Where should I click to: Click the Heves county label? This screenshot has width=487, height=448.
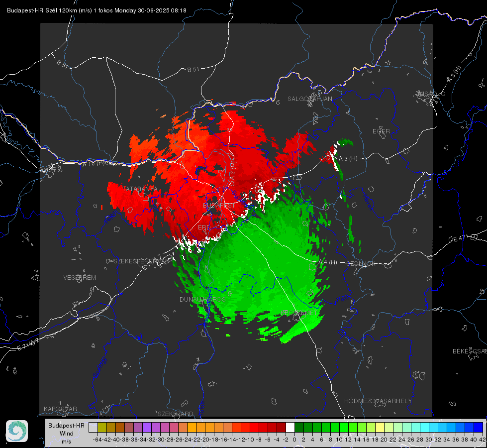pos(368,202)
